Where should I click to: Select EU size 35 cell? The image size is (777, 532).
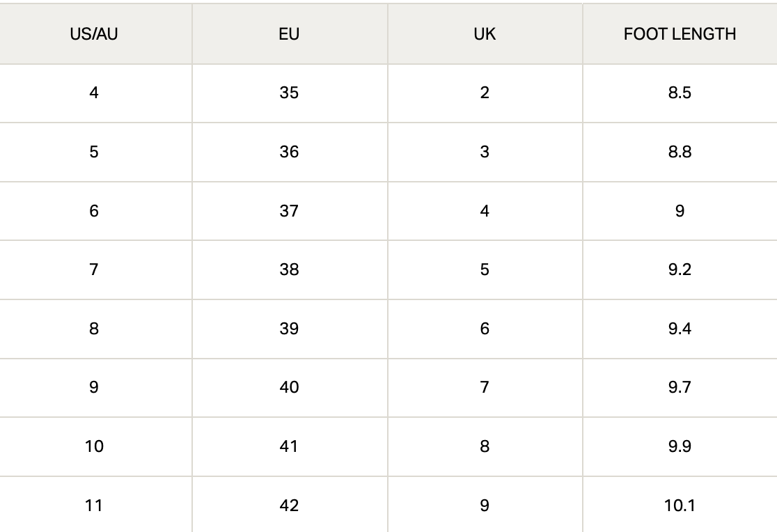click(x=289, y=93)
